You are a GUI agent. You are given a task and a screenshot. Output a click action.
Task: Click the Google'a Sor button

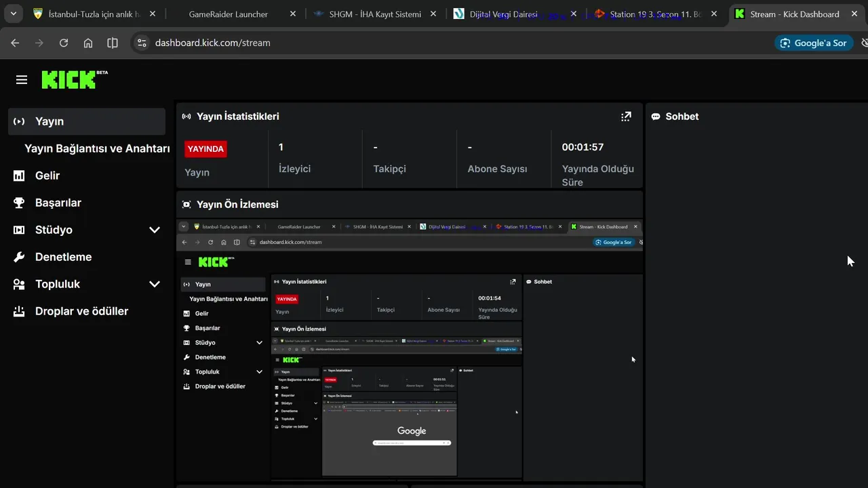click(x=814, y=43)
